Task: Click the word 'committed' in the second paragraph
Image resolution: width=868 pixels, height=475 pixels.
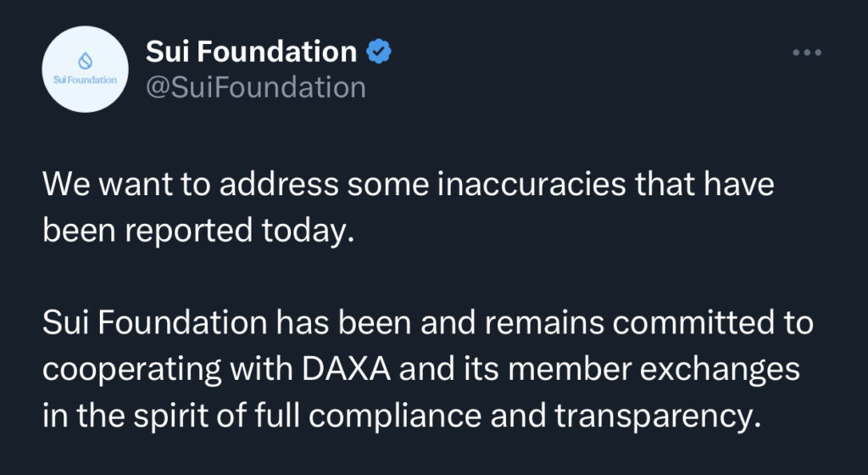Action: click(x=693, y=323)
